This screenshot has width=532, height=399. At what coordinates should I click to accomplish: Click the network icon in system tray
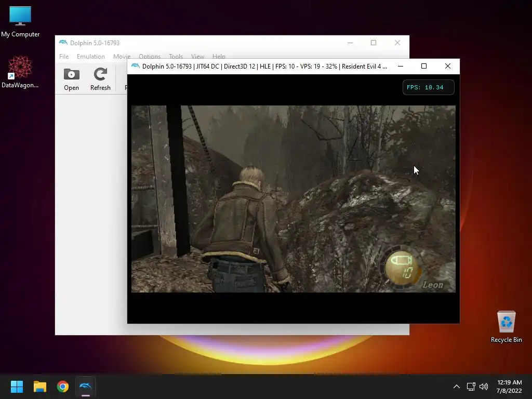tap(471, 387)
